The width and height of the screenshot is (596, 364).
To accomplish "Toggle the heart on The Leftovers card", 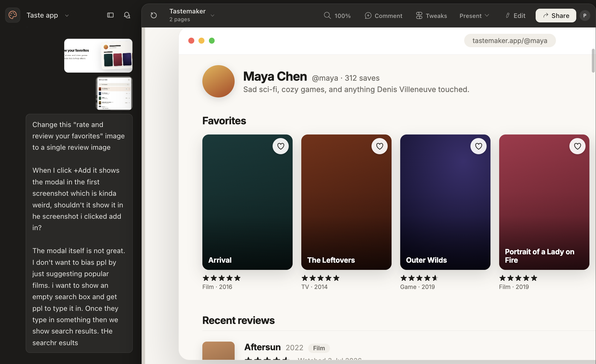I will click(379, 146).
